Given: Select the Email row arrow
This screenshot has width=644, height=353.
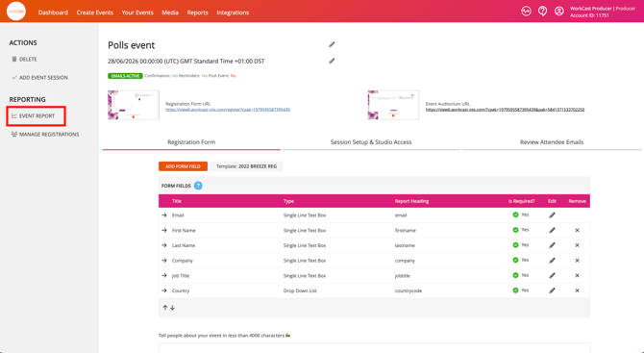Looking at the screenshot, I should pyautogui.click(x=164, y=214).
